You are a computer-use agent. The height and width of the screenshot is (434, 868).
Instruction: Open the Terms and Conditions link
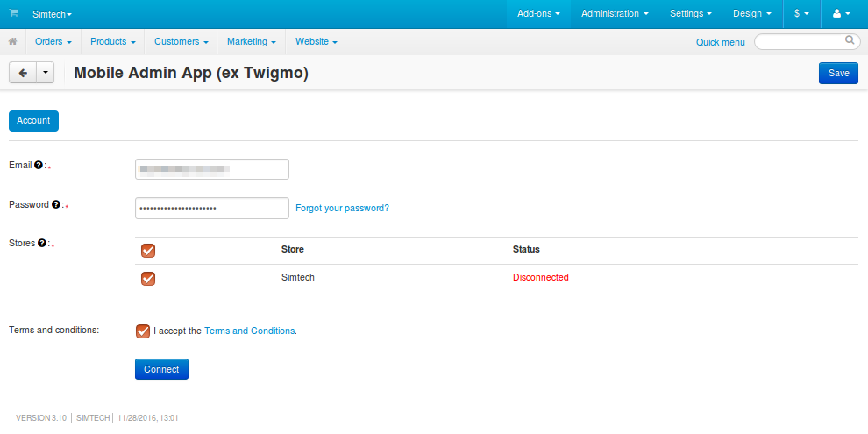coord(250,331)
